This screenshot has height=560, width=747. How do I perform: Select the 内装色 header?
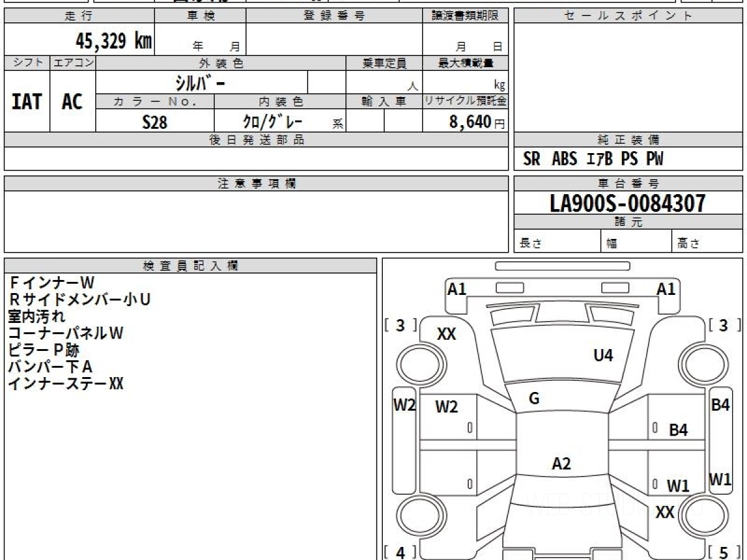(x=280, y=101)
